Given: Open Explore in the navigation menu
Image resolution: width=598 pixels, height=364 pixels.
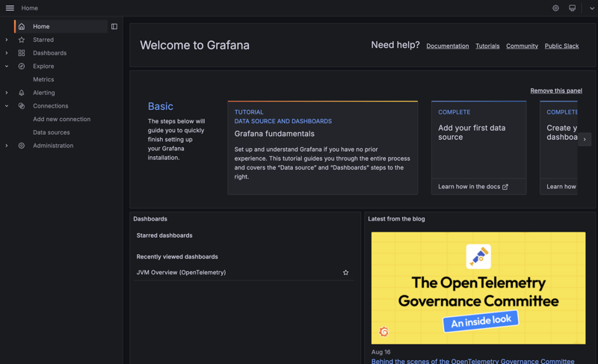Looking at the screenshot, I should [x=43, y=67].
